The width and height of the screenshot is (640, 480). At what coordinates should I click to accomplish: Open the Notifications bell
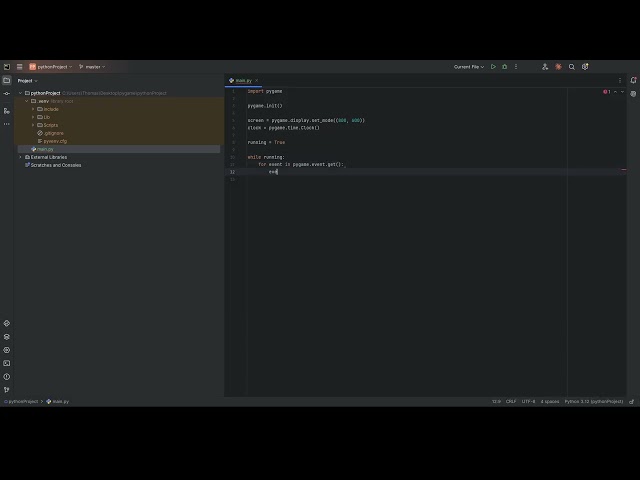[633, 80]
